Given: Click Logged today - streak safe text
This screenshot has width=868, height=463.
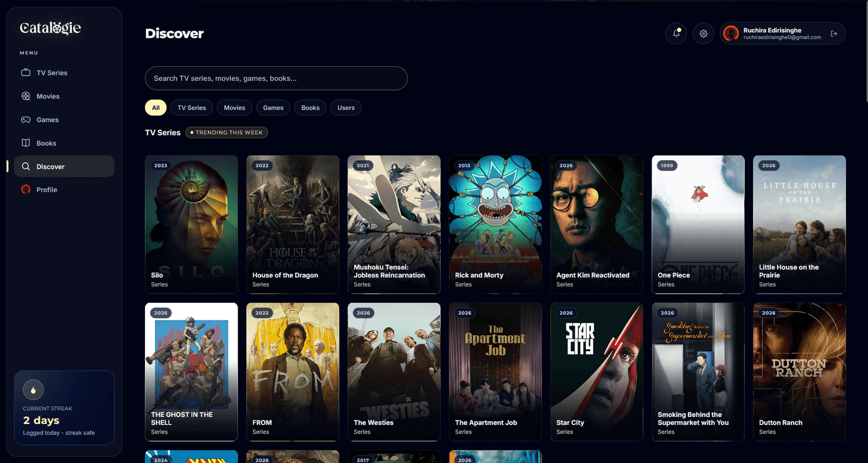Looking at the screenshot, I should tap(59, 433).
